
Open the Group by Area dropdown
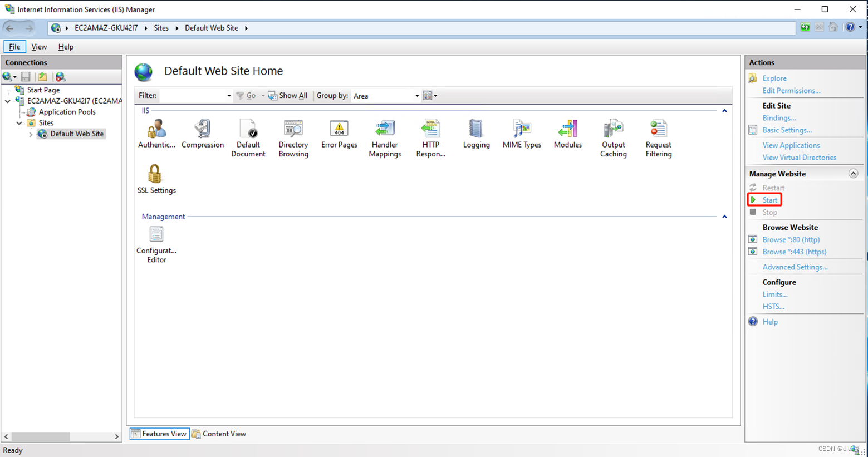416,96
